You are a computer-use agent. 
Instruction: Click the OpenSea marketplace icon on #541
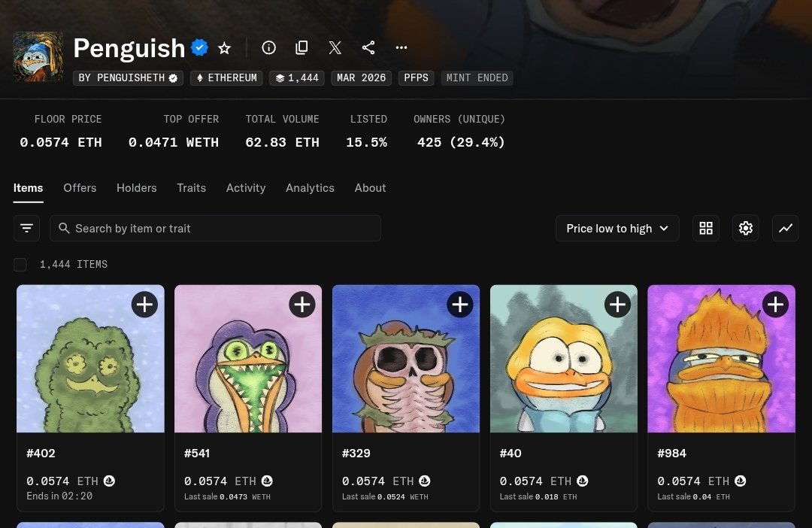pos(267,481)
